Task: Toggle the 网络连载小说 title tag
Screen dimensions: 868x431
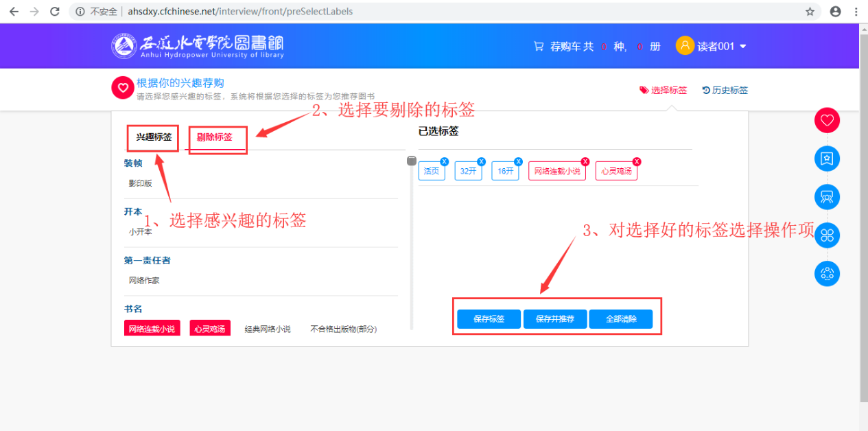Action: coord(152,329)
